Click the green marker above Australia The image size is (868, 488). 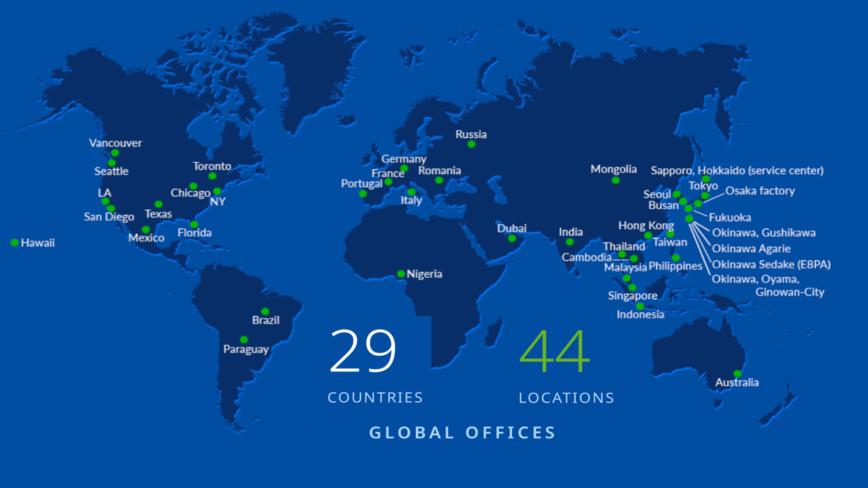(x=737, y=373)
